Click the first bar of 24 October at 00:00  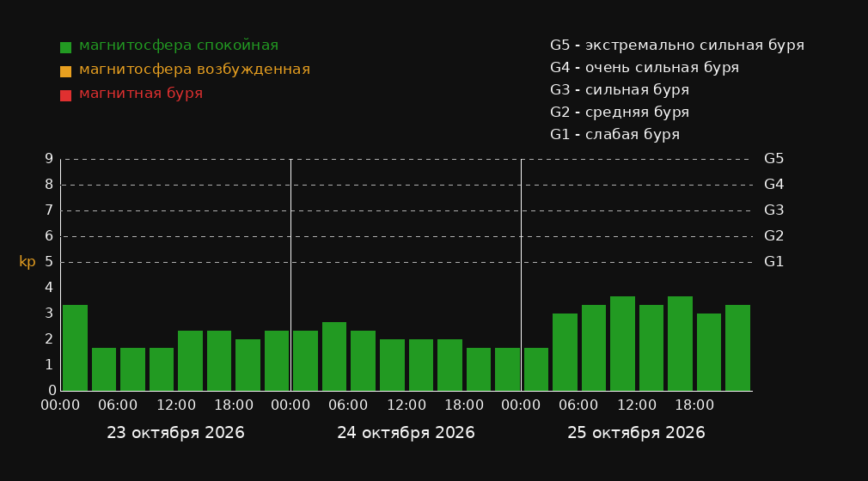(306, 361)
